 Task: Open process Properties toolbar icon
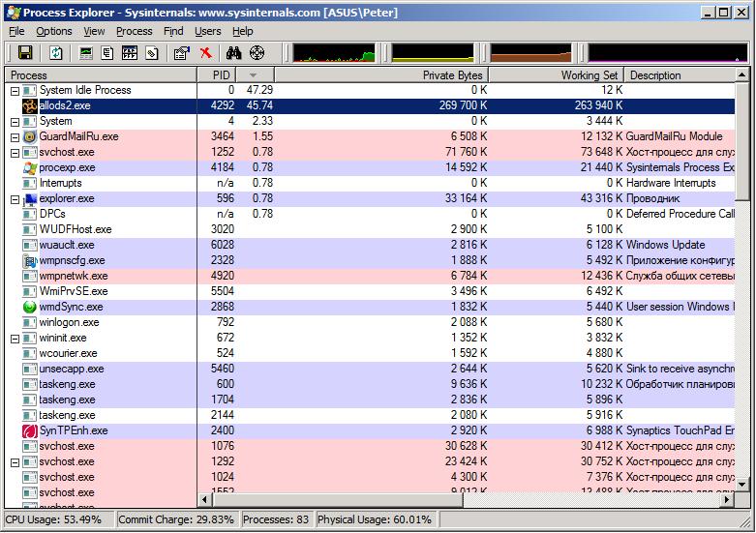click(181, 52)
